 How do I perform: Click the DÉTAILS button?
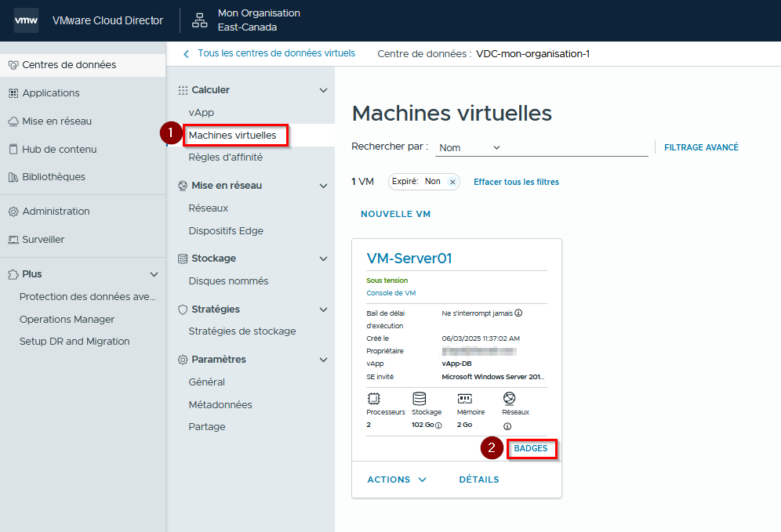478,480
